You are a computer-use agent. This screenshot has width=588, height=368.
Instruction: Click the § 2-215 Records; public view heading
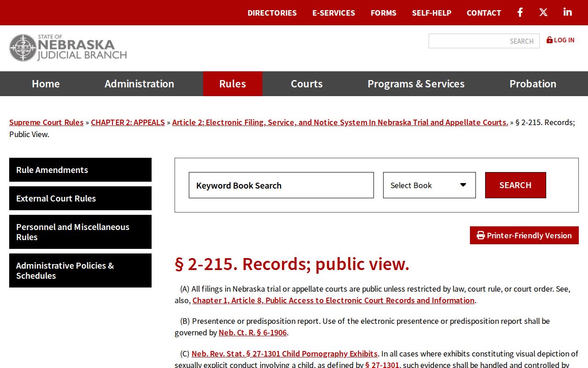click(292, 264)
